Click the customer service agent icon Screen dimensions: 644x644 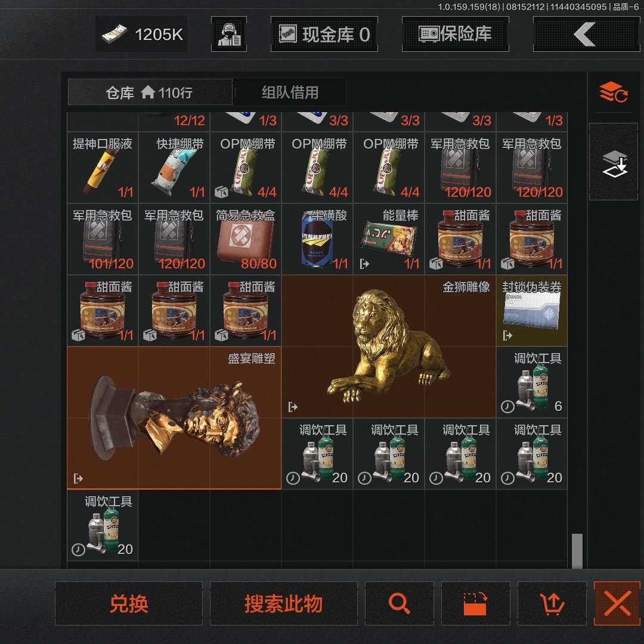[229, 35]
